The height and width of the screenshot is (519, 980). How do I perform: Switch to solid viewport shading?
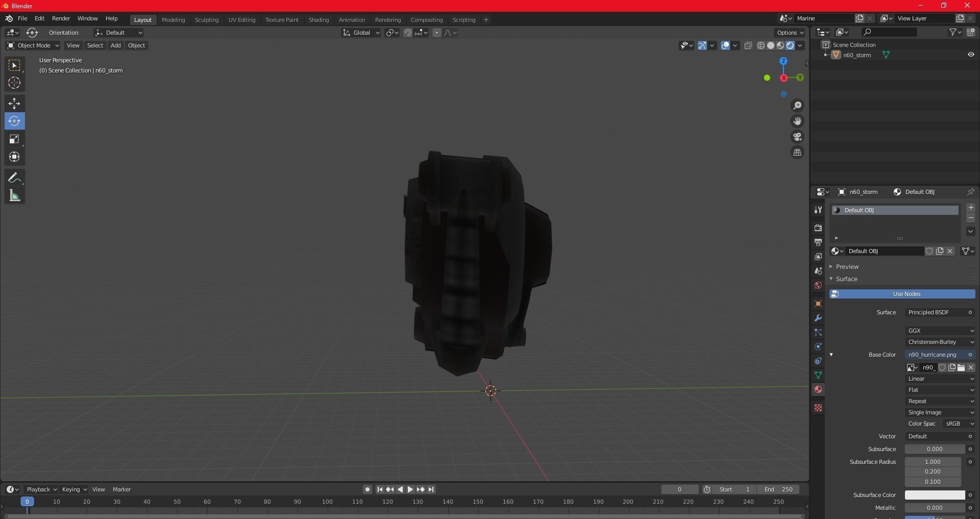pos(771,45)
